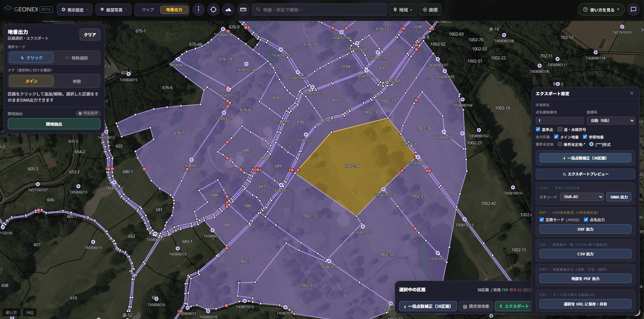Switch to the 地番出力 tab

(x=174, y=10)
